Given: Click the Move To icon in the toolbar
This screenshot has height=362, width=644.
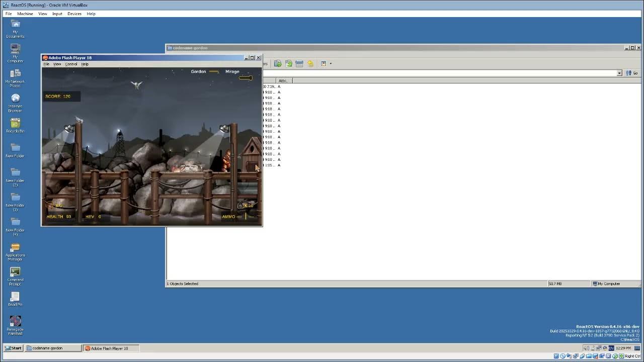Looking at the screenshot, I should pos(278,63).
